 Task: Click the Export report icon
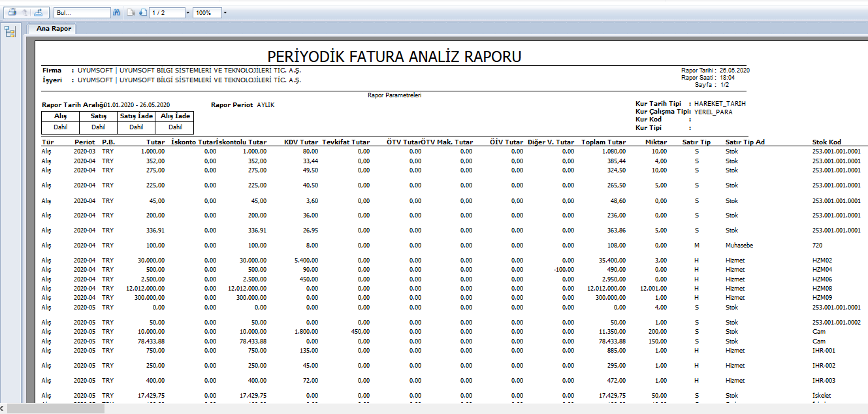point(39,12)
